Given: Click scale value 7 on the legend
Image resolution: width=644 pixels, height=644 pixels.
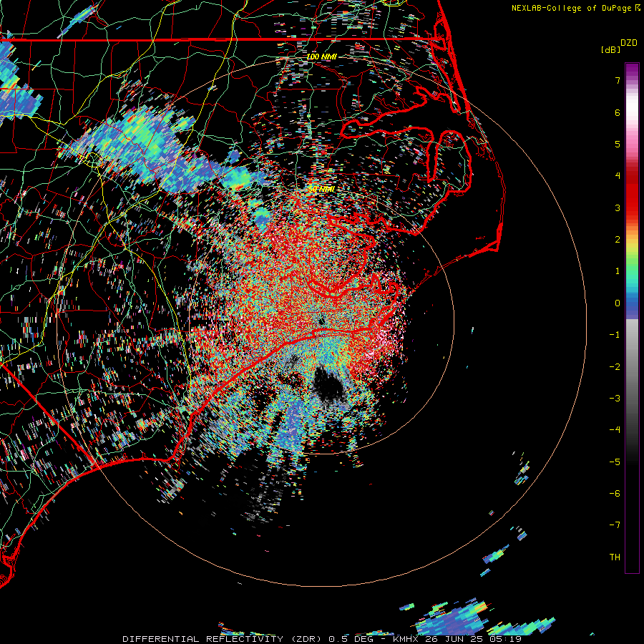Looking at the screenshot, I should (618, 80).
